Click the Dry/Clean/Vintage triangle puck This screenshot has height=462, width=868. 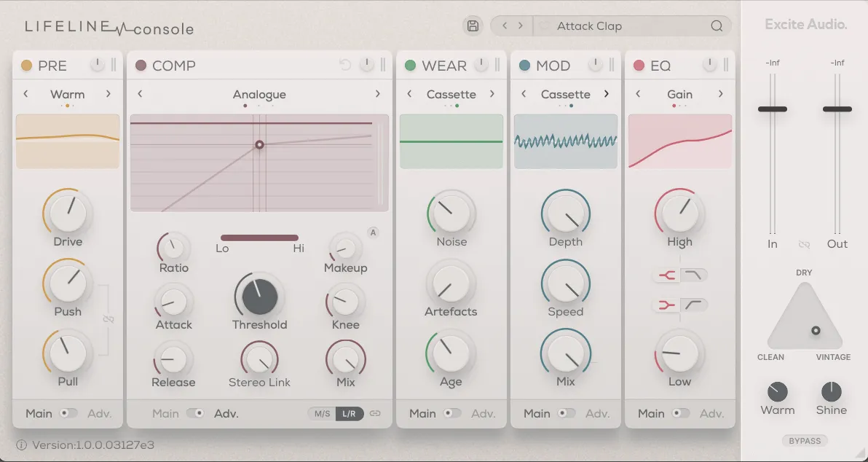816,331
